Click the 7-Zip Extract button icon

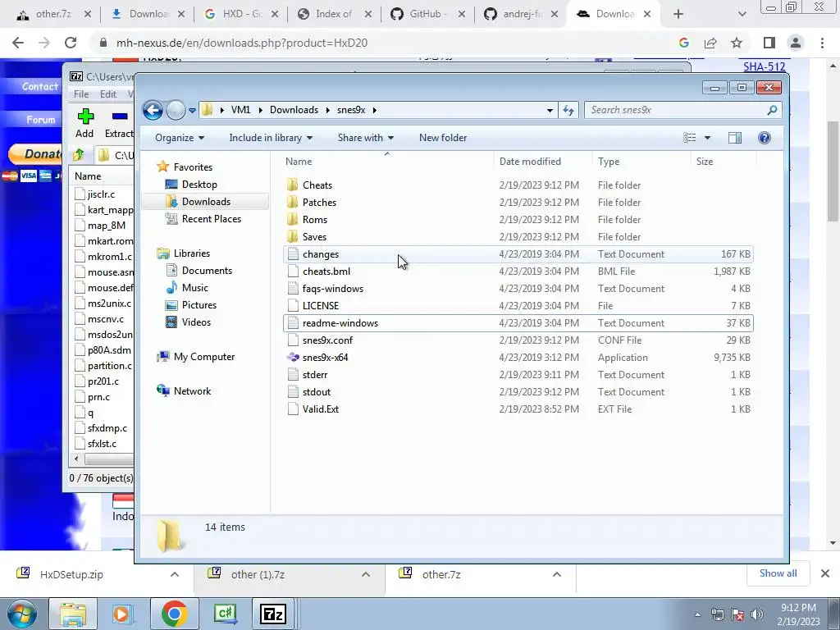(x=120, y=116)
